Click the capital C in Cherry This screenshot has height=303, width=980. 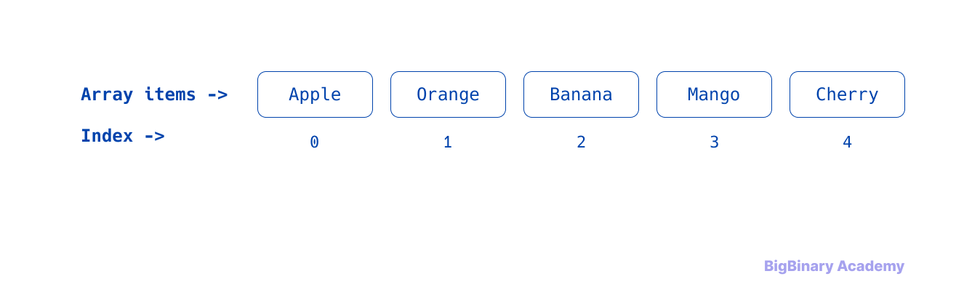click(x=821, y=94)
